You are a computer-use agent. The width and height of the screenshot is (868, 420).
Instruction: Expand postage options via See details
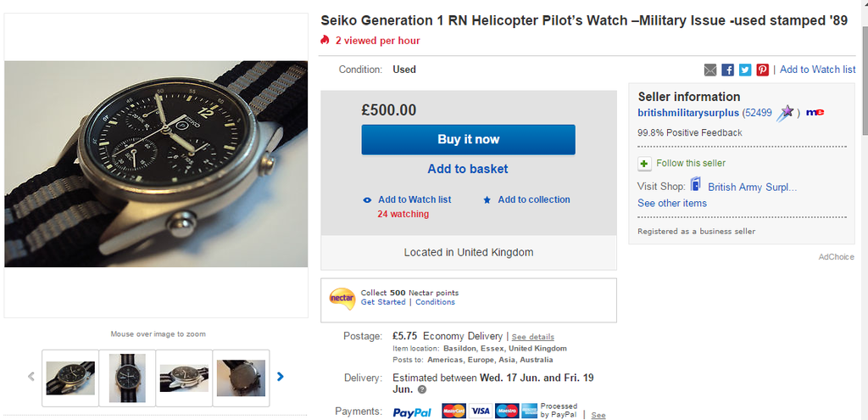click(x=533, y=337)
